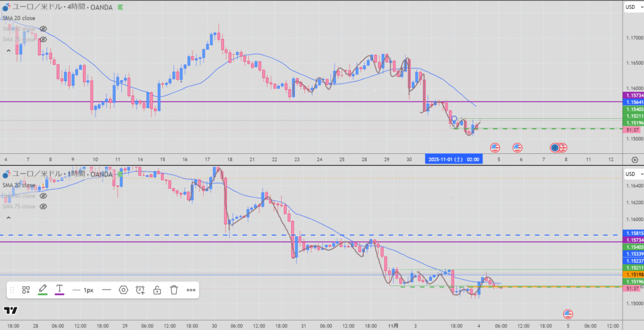
Task: Collapse indicator legend in the lower chart
Action: pyautogui.click(x=9, y=217)
